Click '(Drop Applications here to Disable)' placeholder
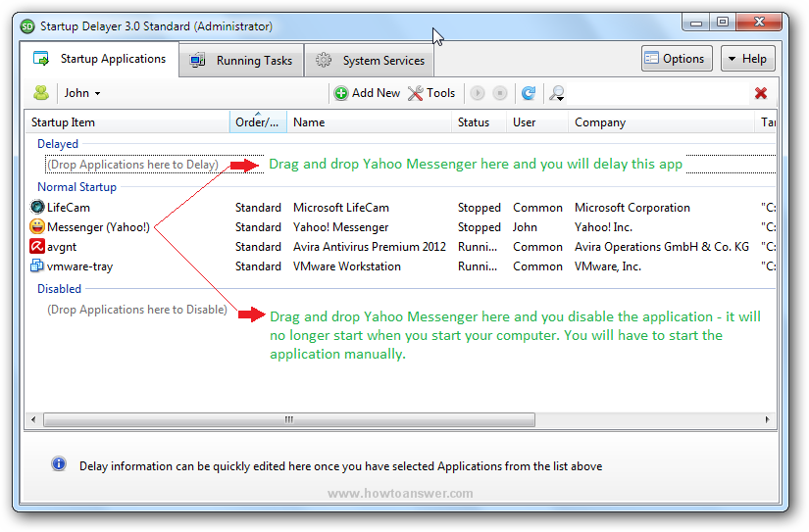Viewport: 809px width, 532px height. point(136,310)
